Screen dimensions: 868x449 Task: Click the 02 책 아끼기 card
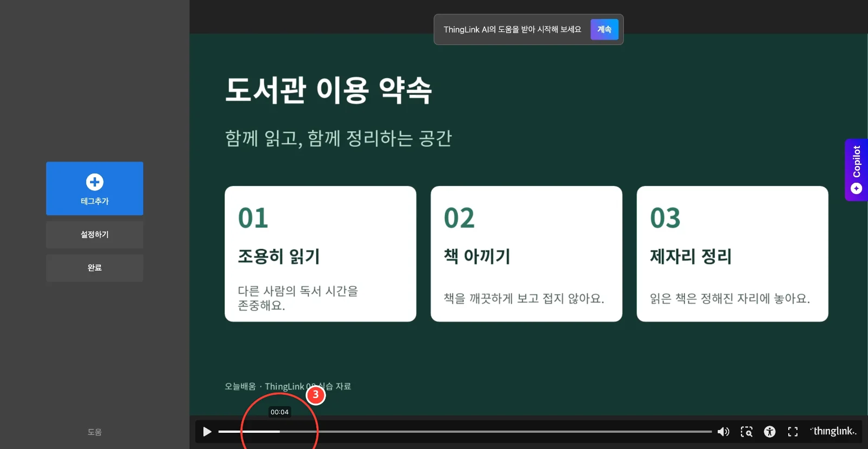coord(526,254)
